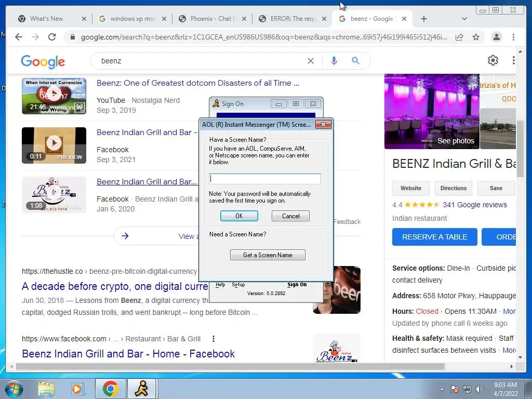Open the Sep 3, 2021 'Beenz Indian Grill and Bar -' video link
Screen dimensions: 532x399
147,132
